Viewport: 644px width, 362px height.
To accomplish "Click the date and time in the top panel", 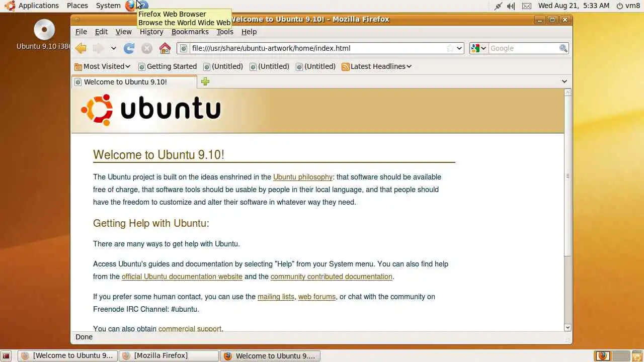I will coord(574,6).
